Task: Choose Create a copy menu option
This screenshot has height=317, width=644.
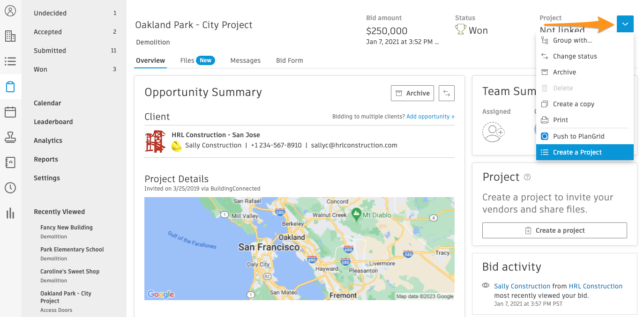Action: point(584,104)
